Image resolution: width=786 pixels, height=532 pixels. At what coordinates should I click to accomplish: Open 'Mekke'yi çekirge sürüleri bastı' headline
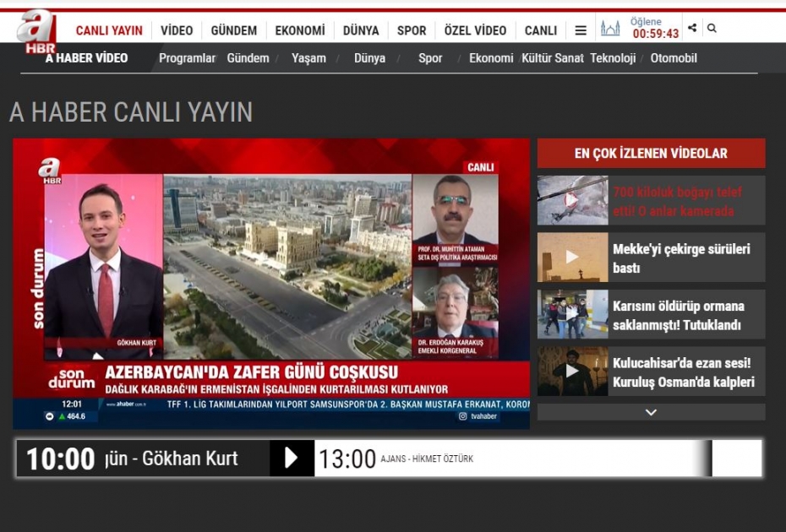681,258
